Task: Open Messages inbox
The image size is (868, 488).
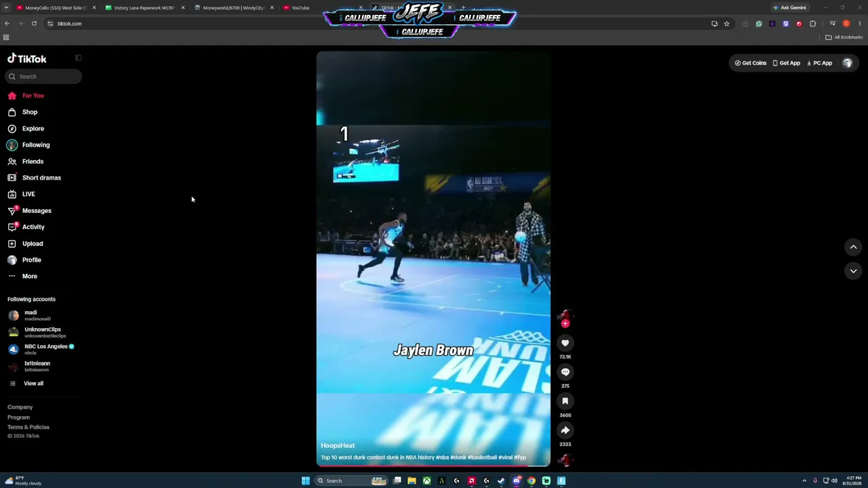Action: pyautogui.click(x=30, y=211)
